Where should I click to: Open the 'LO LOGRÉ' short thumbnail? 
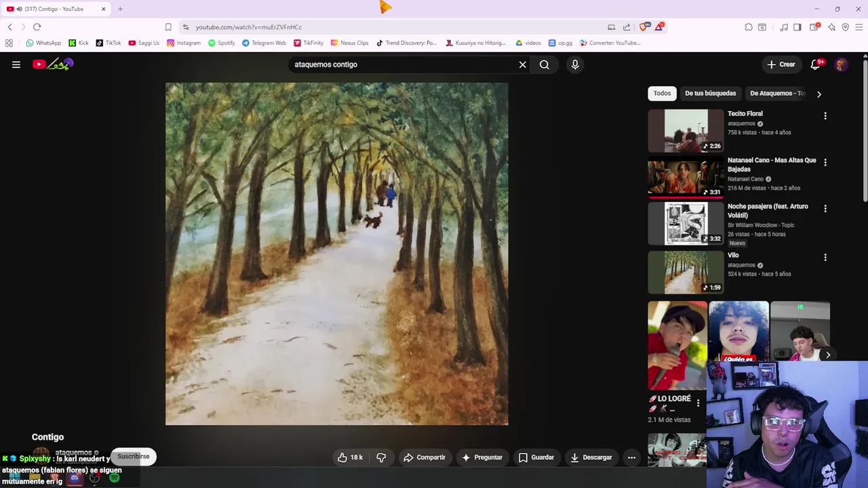(x=677, y=346)
